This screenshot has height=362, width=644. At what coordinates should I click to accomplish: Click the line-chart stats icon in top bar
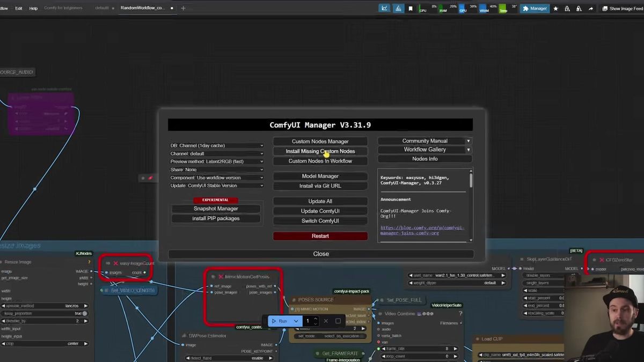pos(384,9)
